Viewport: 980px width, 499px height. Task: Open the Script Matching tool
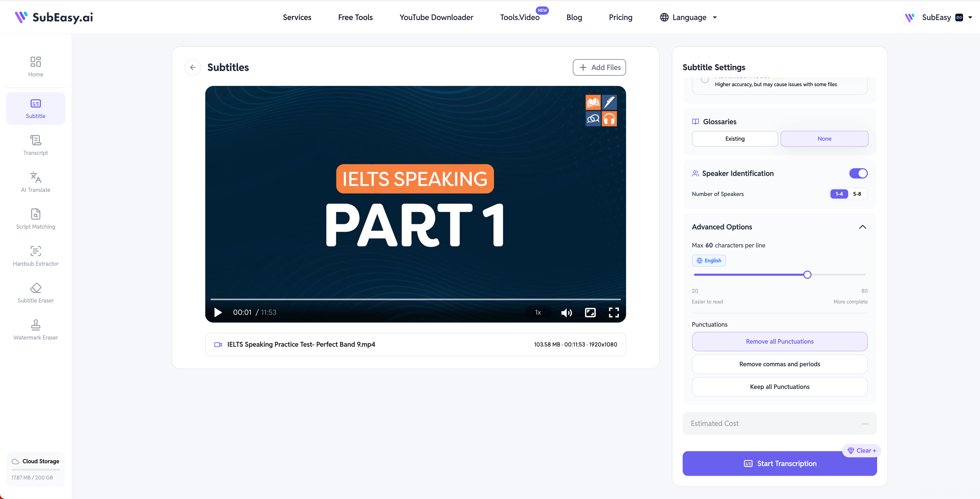click(x=35, y=219)
